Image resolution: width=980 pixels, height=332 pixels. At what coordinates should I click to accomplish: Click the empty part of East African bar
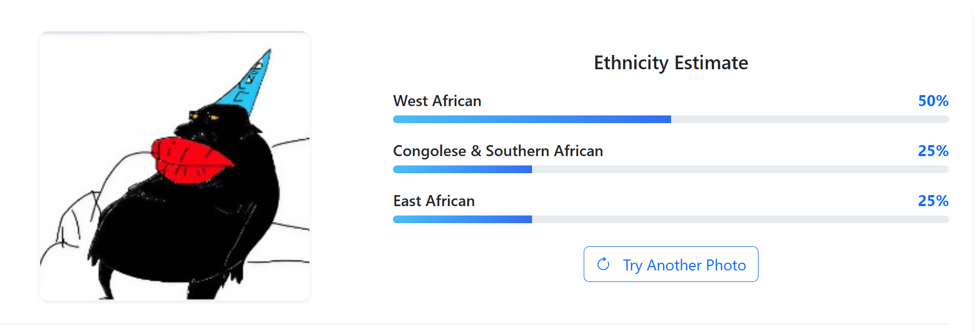pyautogui.click(x=740, y=219)
